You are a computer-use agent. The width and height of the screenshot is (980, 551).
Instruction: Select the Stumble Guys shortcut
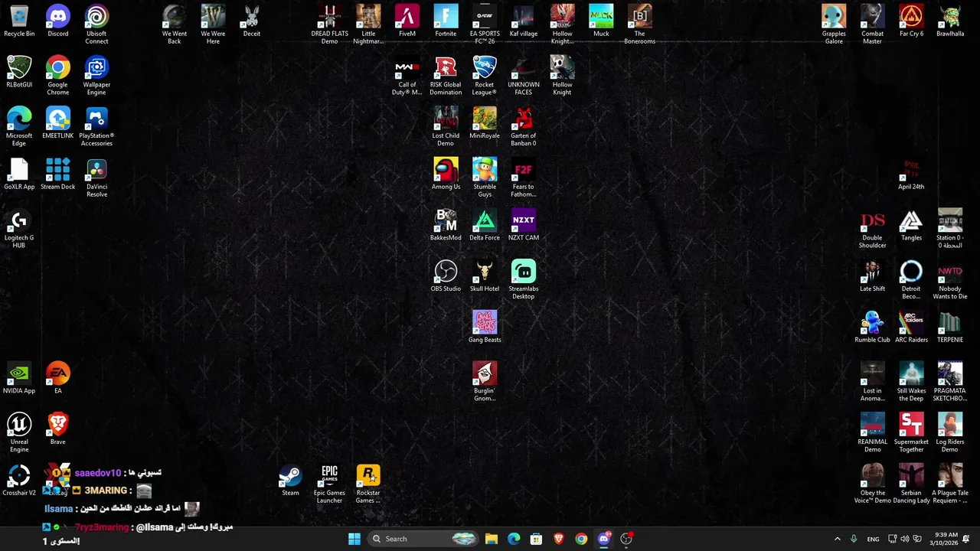click(485, 178)
